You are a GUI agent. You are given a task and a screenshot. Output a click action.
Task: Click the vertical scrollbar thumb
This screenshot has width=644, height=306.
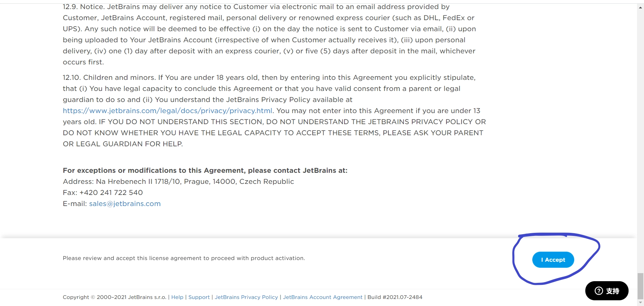(x=640, y=285)
